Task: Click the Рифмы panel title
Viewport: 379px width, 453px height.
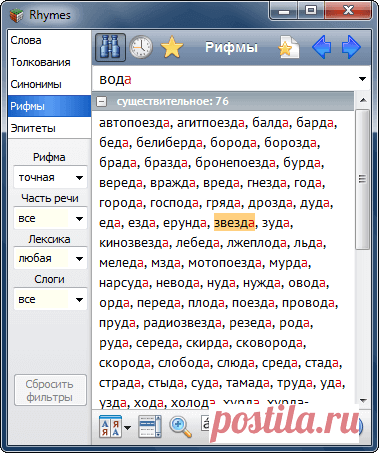Action: tap(231, 47)
